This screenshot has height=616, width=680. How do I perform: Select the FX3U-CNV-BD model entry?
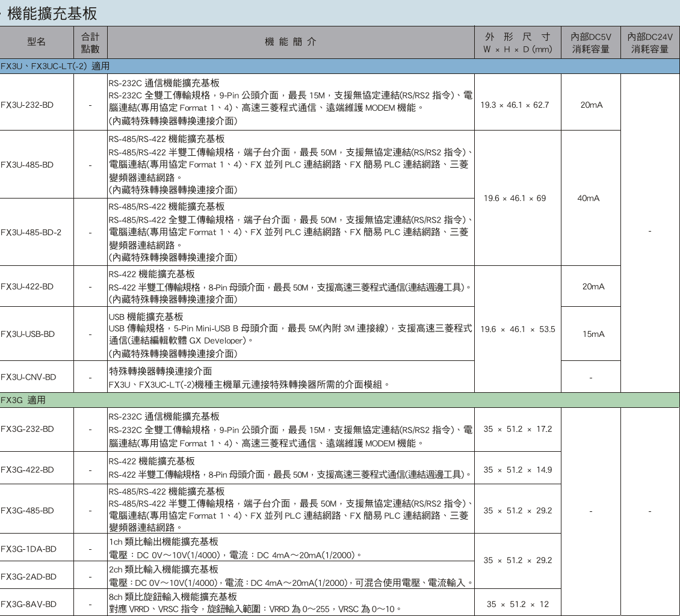coord(28,377)
